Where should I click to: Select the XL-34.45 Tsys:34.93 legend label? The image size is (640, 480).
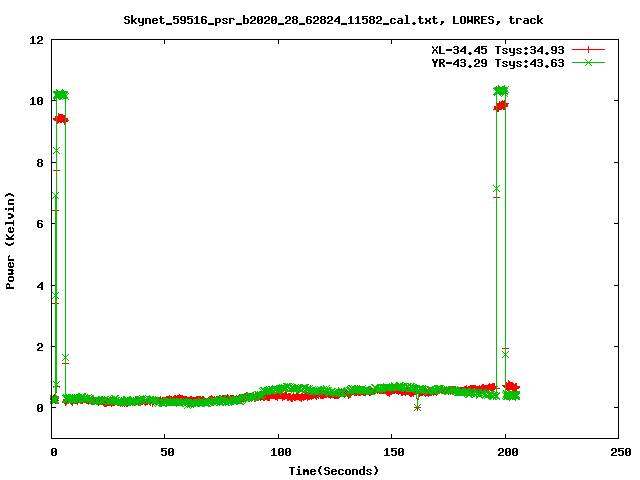point(498,50)
